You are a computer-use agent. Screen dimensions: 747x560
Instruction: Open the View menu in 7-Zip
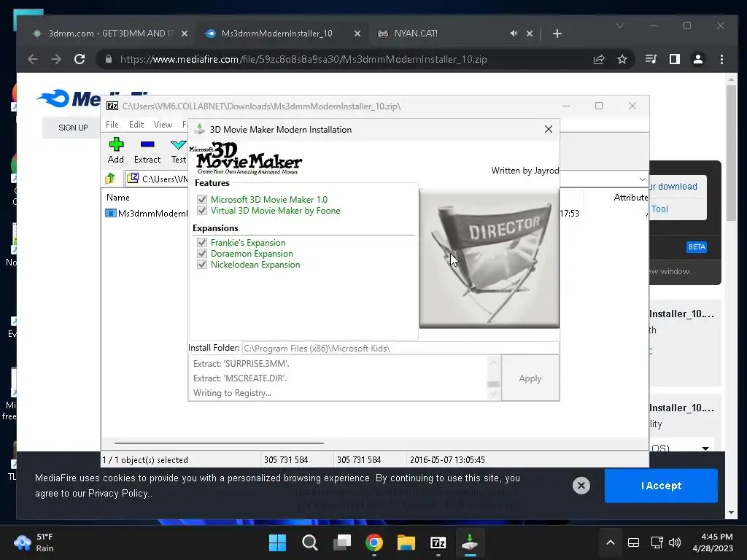click(163, 124)
